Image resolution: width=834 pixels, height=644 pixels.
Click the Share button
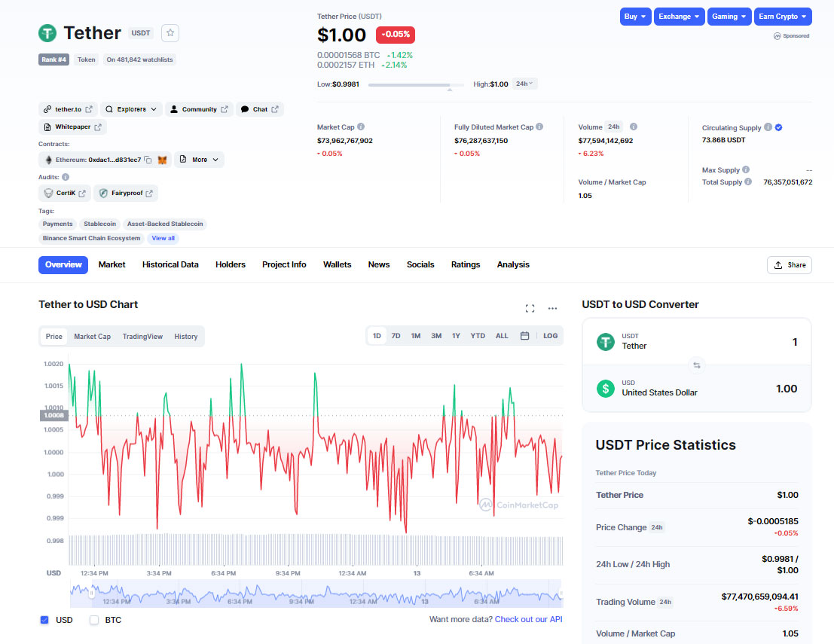click(790, 265)
